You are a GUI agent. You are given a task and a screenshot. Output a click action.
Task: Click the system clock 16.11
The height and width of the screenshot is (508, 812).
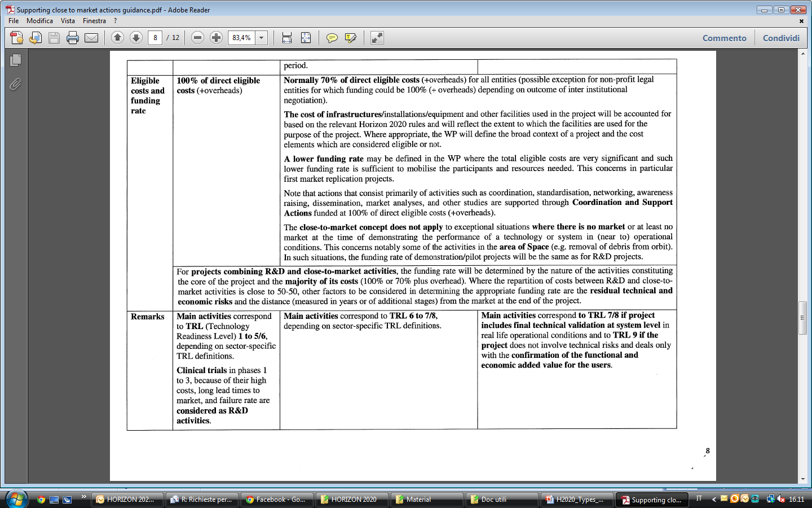[x=796, y=499]
